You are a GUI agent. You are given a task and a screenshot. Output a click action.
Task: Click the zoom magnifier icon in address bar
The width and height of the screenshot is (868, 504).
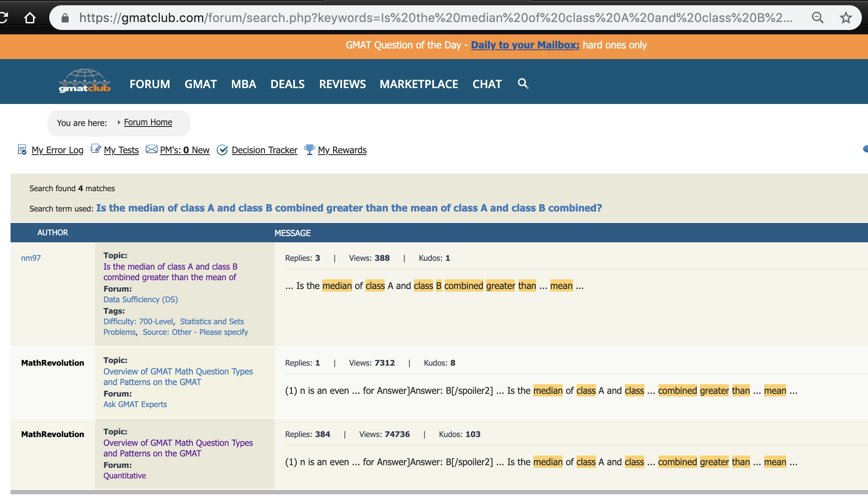click(x=817, y=18)
